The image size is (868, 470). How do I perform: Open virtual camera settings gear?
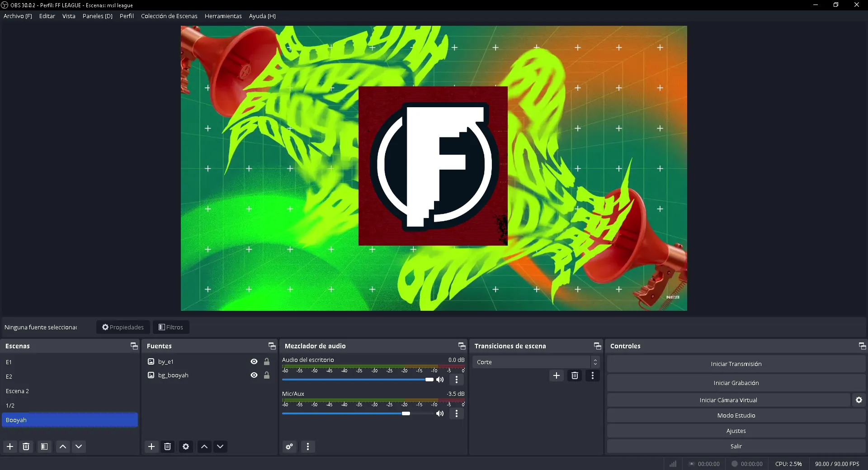(859, 400)
